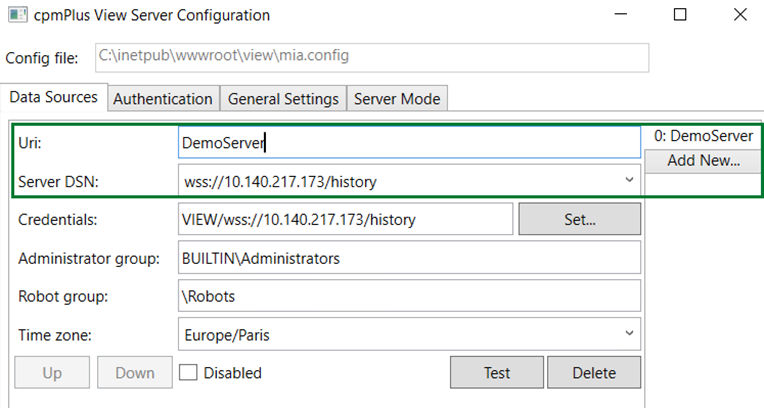Expand the Server DSN dropdown arrow
This screenshot has height=408, width=764.
click(629, 180)
